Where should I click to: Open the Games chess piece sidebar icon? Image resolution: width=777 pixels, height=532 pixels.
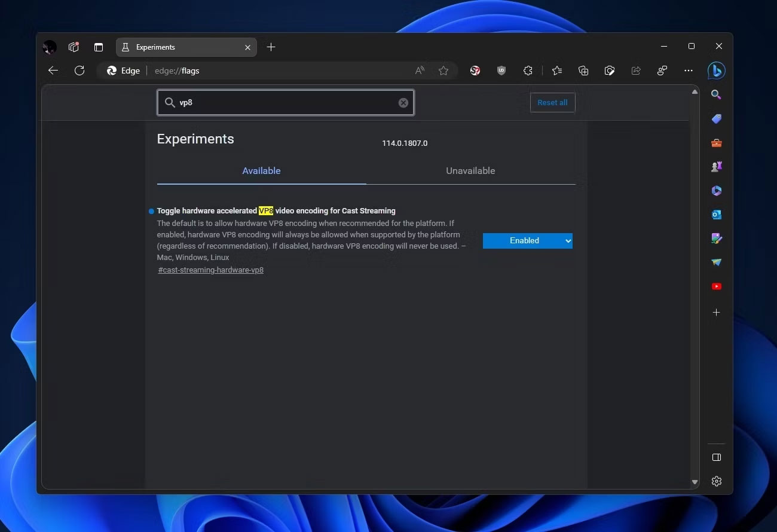coord(716,167)
